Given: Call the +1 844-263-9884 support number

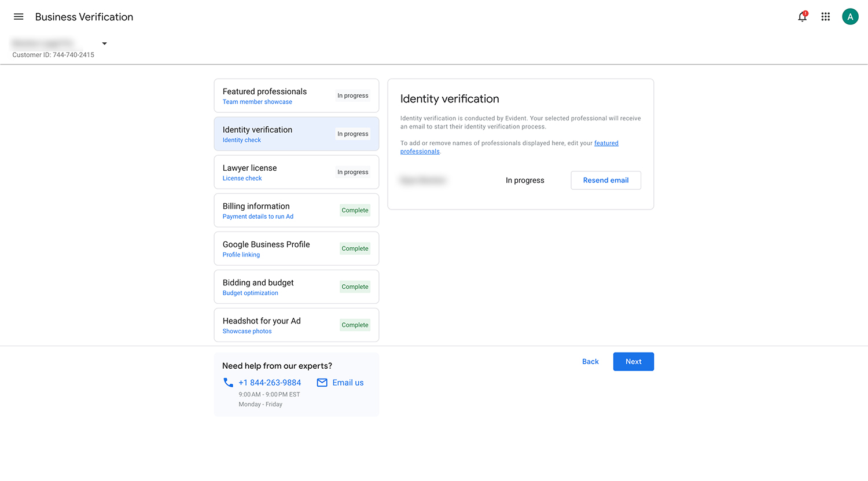Looking at the screenshot, I should (x=270, y=383).
